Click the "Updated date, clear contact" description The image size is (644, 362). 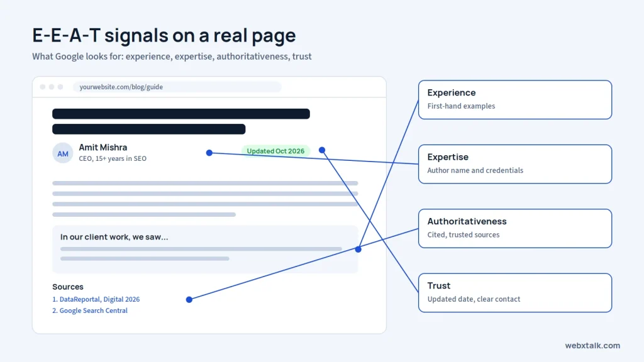coord(474,299)
